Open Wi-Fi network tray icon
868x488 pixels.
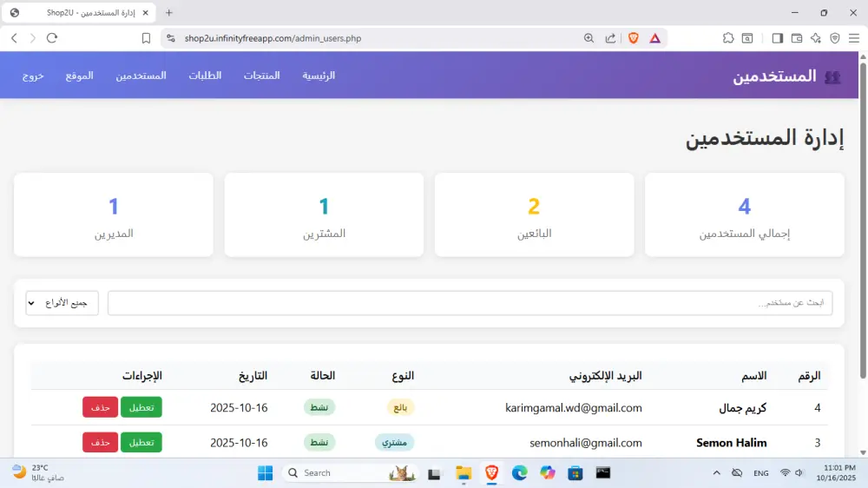click(785, 473)
